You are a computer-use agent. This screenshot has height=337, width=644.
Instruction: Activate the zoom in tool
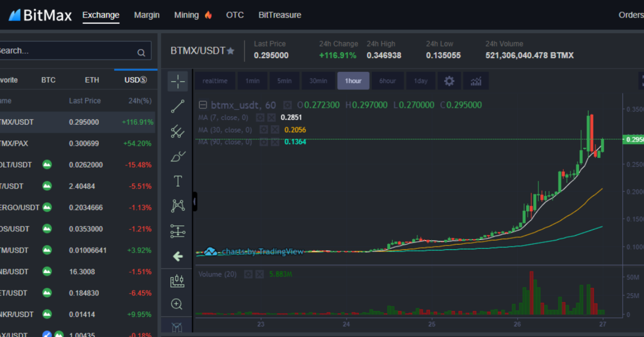(177, 304)
